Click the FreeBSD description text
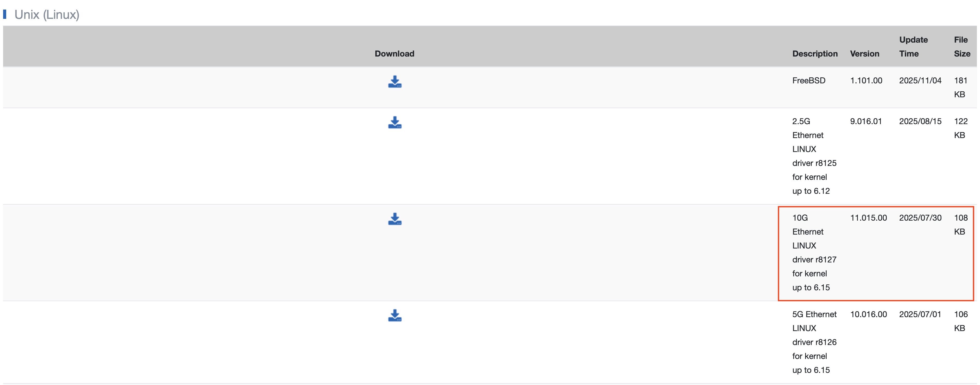The image size is (980, 385). click(x=808, y=81)
